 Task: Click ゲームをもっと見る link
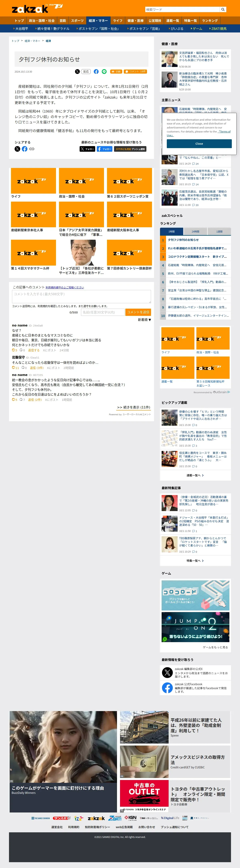tap(215, 647)
